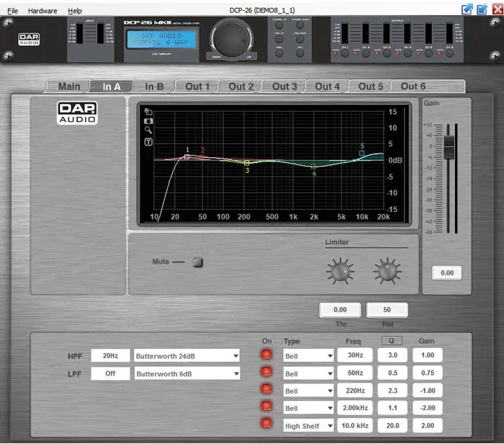
Task: Open the File menu
Action: tap(12, 11)
